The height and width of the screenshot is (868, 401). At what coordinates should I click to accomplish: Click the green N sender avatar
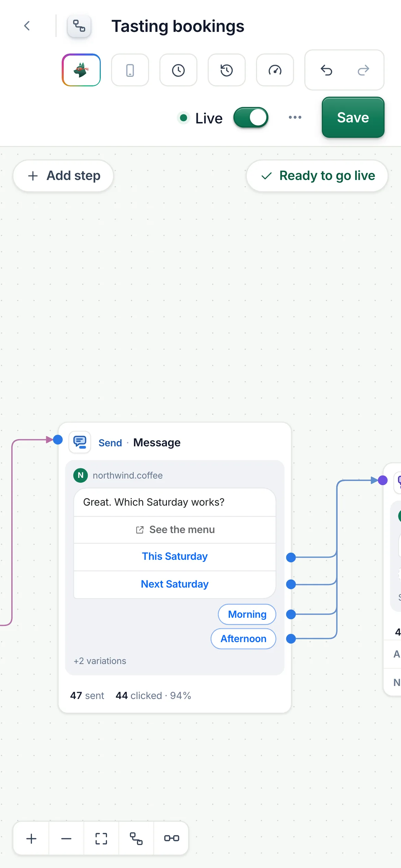tap(81, 475)
